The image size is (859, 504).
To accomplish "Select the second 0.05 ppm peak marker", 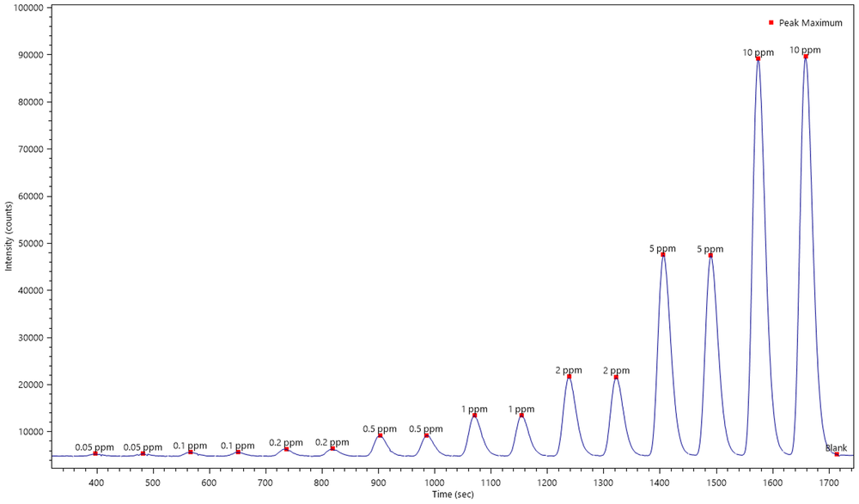I will [143, 453].
